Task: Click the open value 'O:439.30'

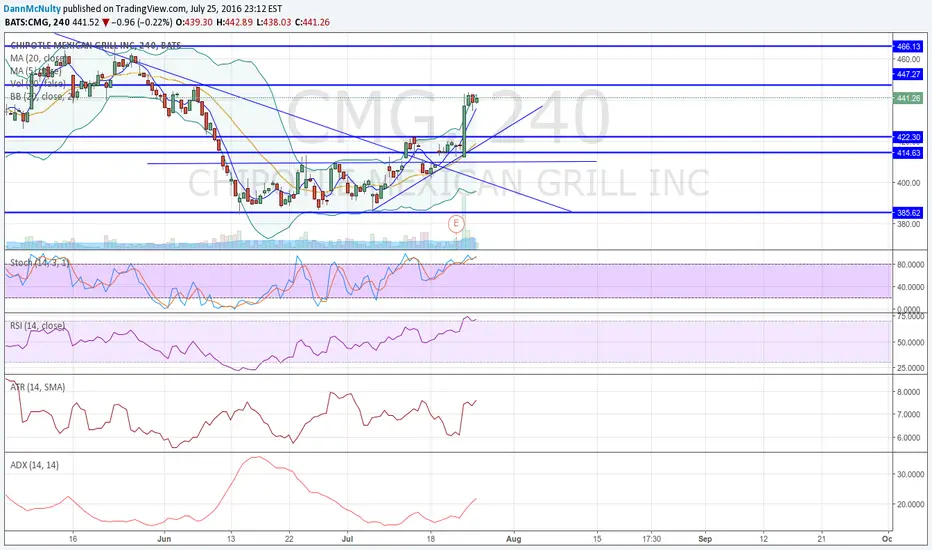Action: pos(193,22)
